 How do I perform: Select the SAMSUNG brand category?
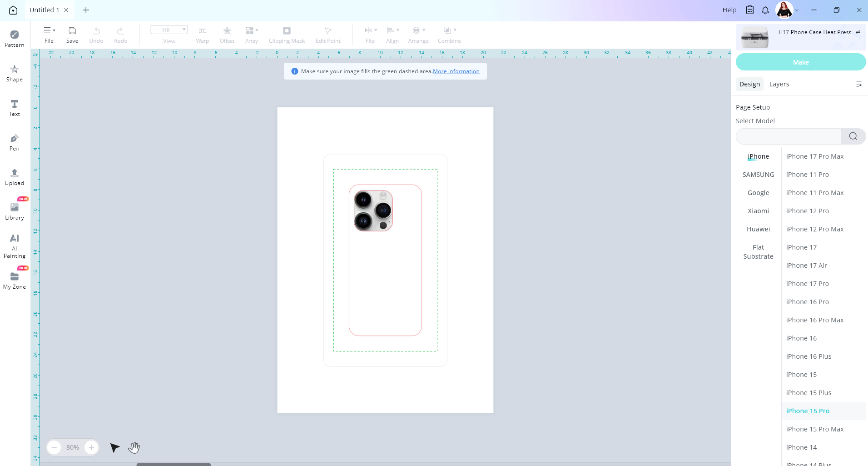click(x=758, y=175)
